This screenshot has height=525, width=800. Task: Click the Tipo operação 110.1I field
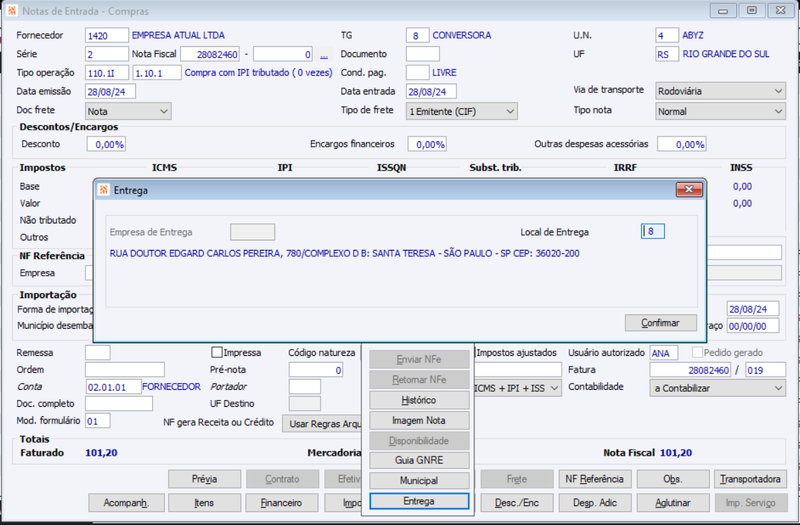107,73
